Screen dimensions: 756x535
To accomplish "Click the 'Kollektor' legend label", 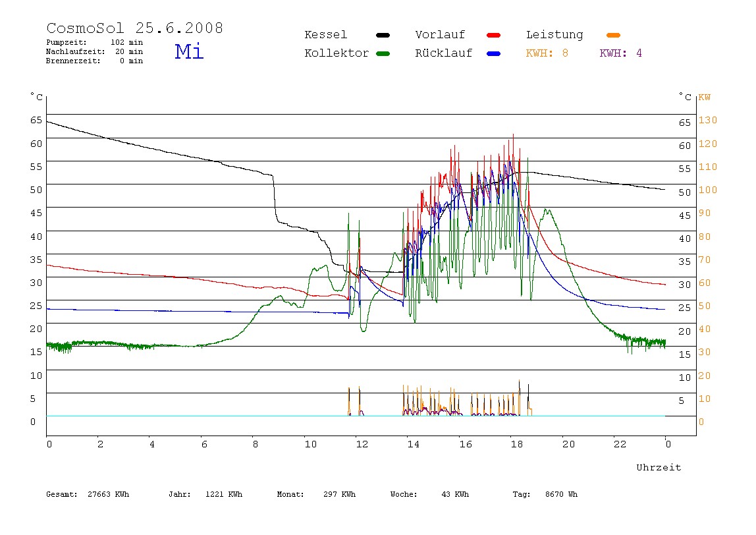I will tap(337, 53).
